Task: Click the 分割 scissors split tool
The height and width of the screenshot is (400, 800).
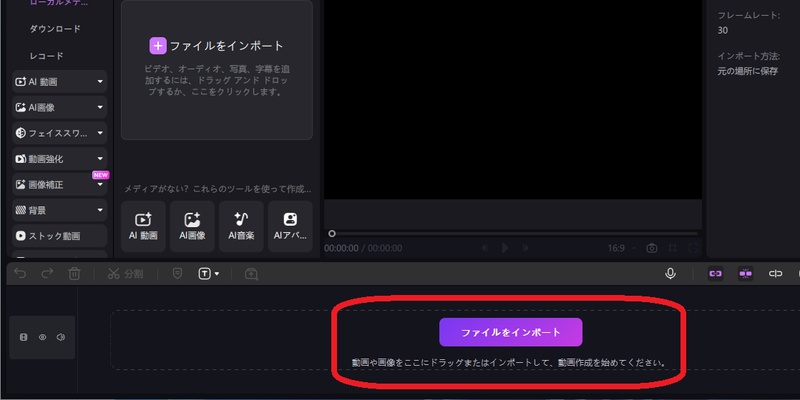Action: tap(126, 274)
